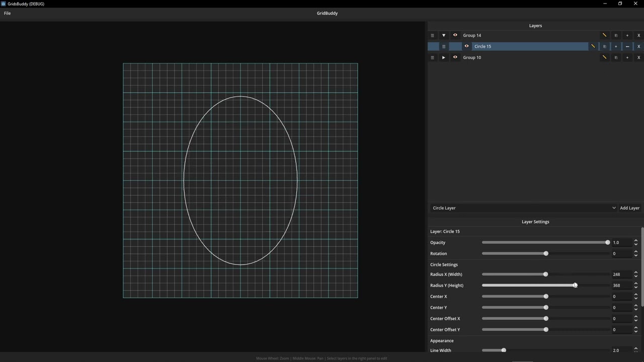Viewport: 644px width, 362px height.
Task: Click the Add Layer button
Action: 629,208
